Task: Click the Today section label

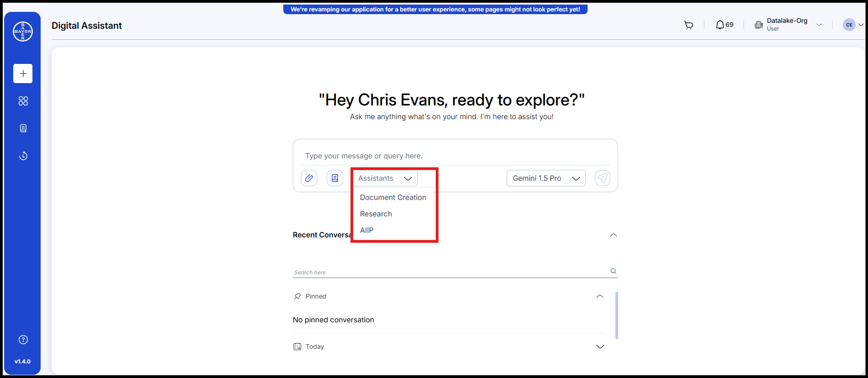Action: [x=315, y=346]
